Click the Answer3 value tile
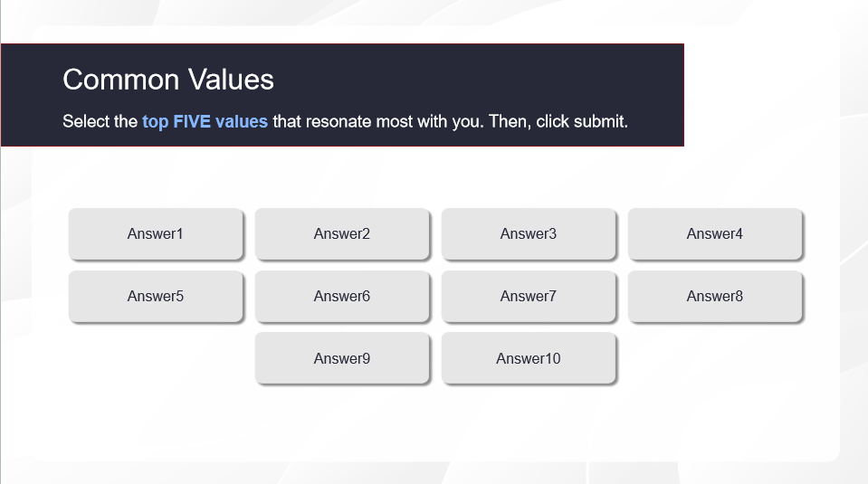 [529, 233]
